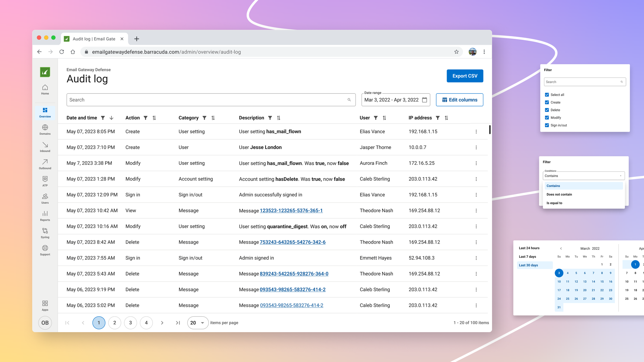Go to page 3 of results
Image resolution: width=644 pixels, height=362 pixels.
130,323
